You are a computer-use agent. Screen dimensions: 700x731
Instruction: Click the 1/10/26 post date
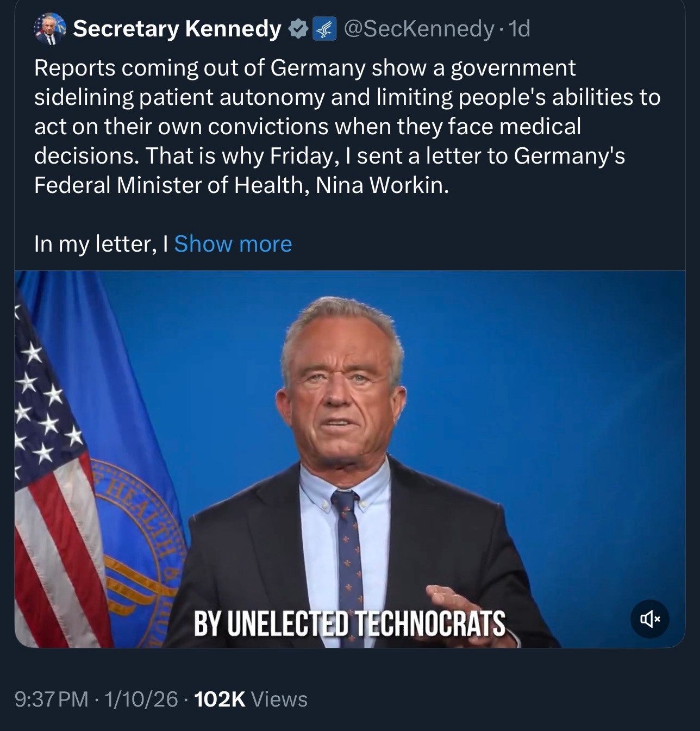point(141,699)
